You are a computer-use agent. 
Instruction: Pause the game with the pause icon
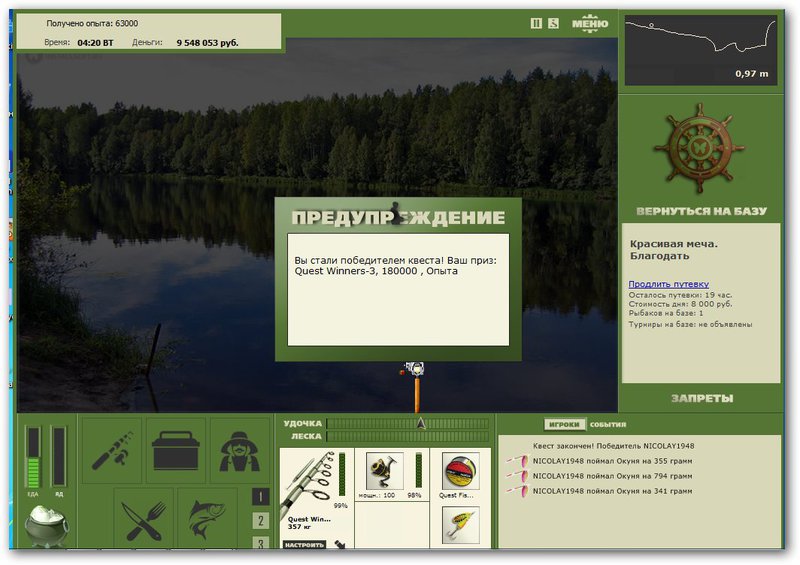coord(536,23)
